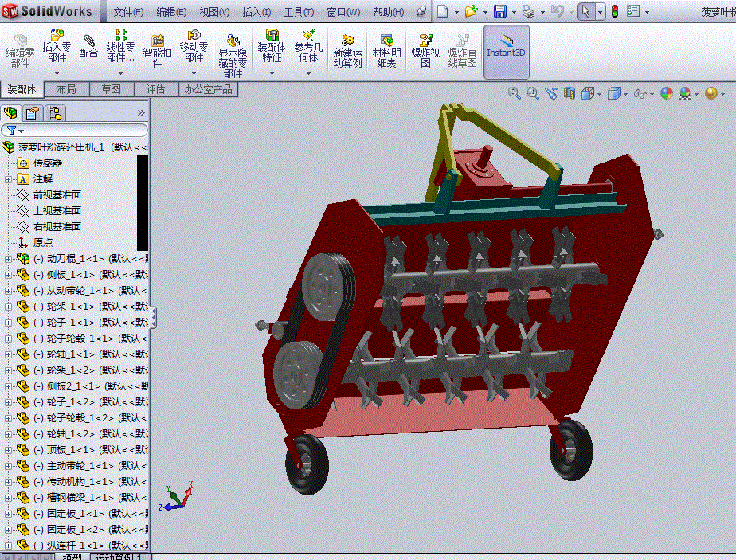The height and width of the screenshot is (560, 736).
Task: Click the section view icon in view toolbar
Action: click(570, 93)
